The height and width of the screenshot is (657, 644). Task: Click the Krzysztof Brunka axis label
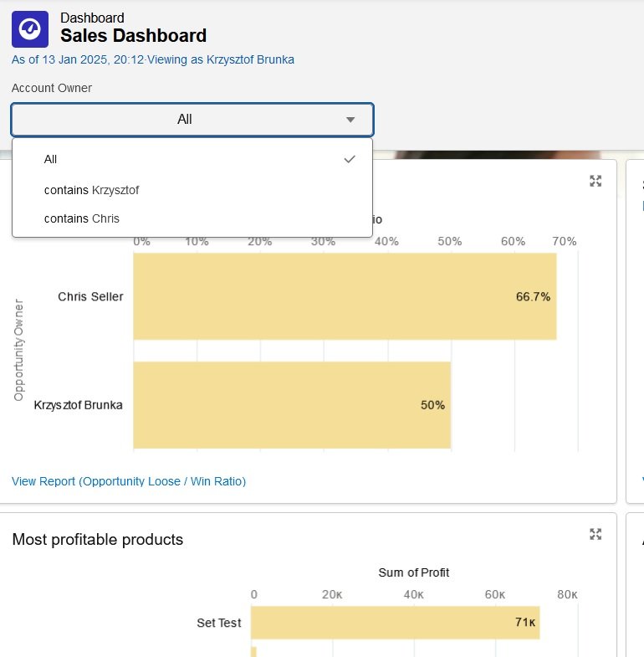tap(78, 405)
